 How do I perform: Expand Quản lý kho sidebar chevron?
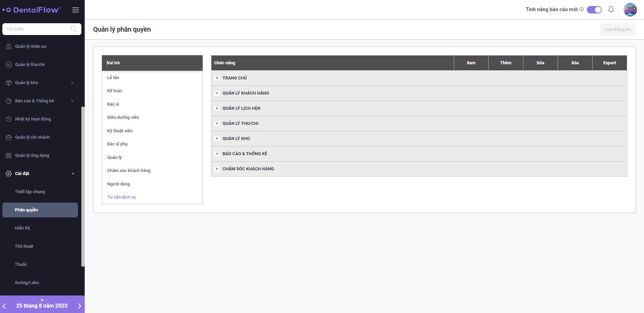[x=72, y=83]
